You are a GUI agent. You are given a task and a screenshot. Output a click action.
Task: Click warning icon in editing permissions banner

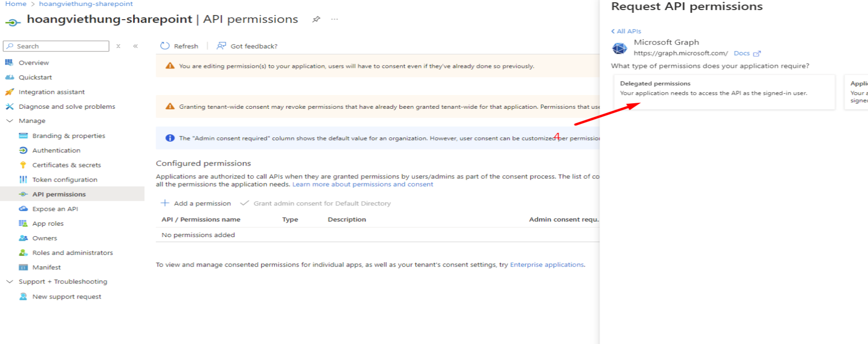(x=170, y=66)
